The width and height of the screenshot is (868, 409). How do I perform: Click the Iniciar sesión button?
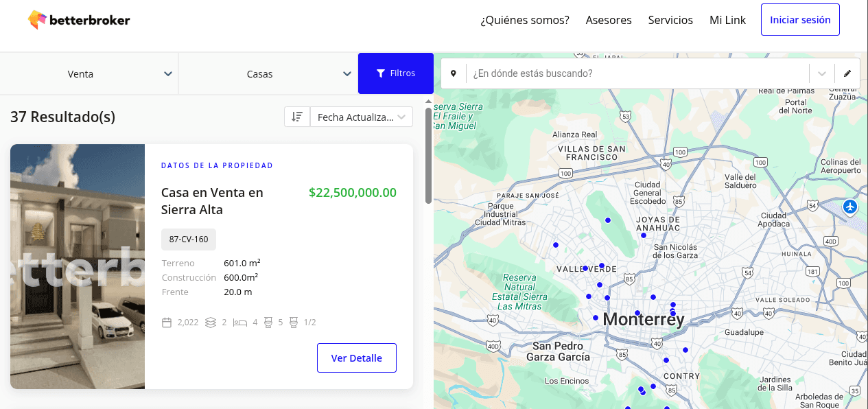coord(800,20)
